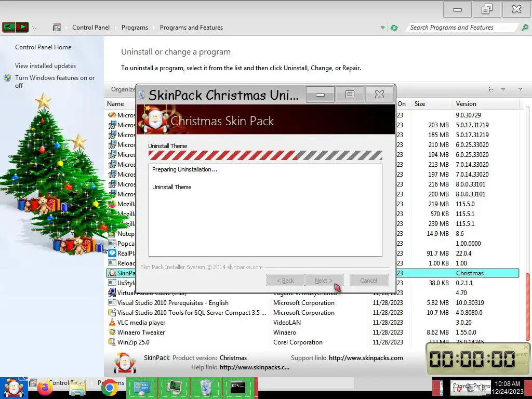Open the system monitor taskbar shortcut

point(174,388)
